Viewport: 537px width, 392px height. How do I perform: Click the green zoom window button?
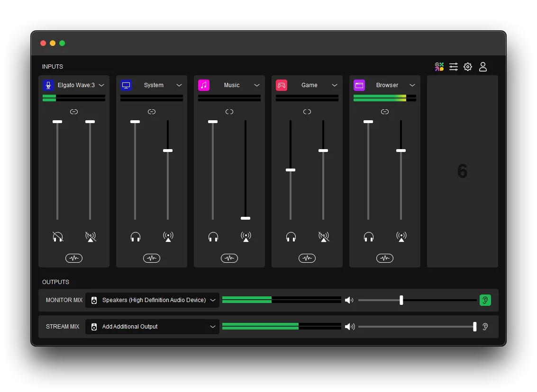coord(63,43)
